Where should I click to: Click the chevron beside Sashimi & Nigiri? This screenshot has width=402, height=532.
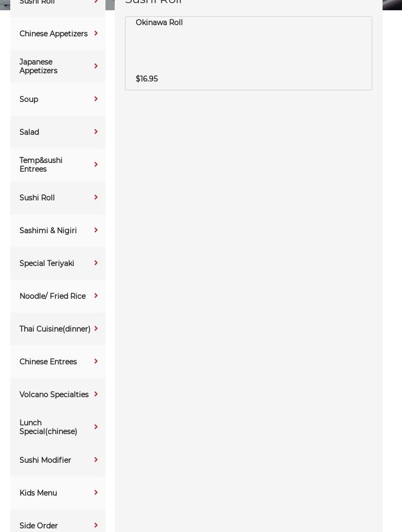click(x=96, y=230)
